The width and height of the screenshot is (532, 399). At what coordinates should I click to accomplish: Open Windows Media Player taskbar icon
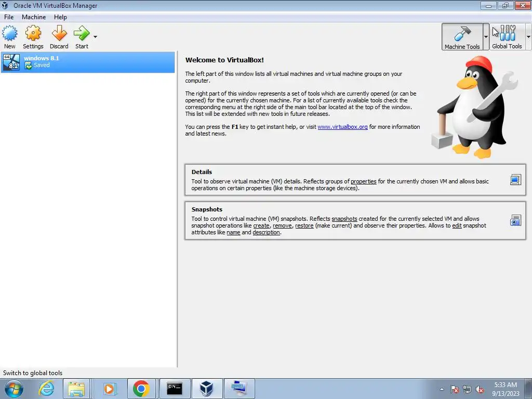pyautogui.click(x=109, y=389)
